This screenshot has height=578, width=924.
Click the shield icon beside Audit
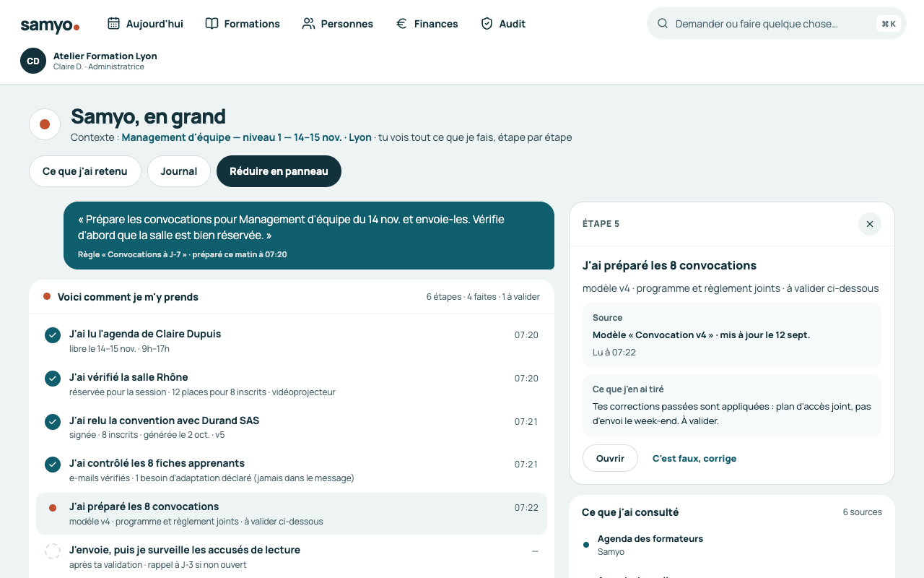point(487,24)
